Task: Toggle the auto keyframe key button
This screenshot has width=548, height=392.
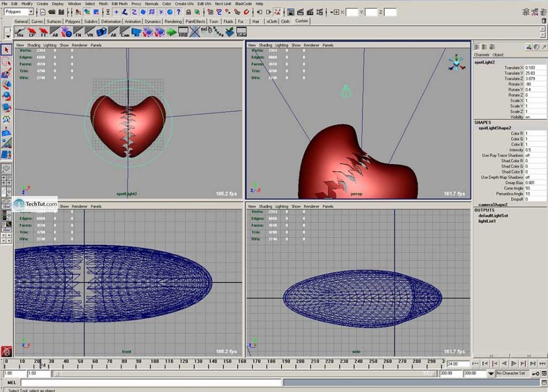Action: click(x=535, y=374)
